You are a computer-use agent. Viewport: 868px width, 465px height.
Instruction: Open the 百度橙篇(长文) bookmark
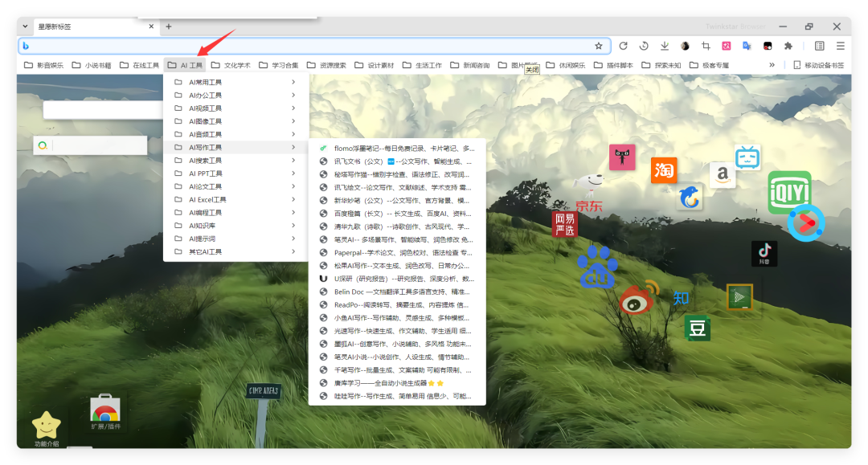coord(397,214)
